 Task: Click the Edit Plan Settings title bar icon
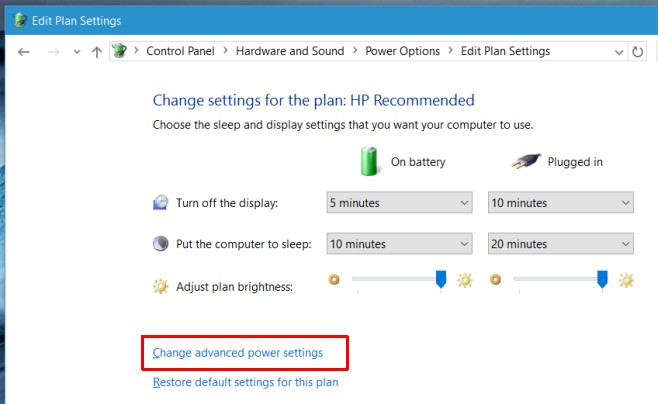pyautogui.click(x=20, y=20)
